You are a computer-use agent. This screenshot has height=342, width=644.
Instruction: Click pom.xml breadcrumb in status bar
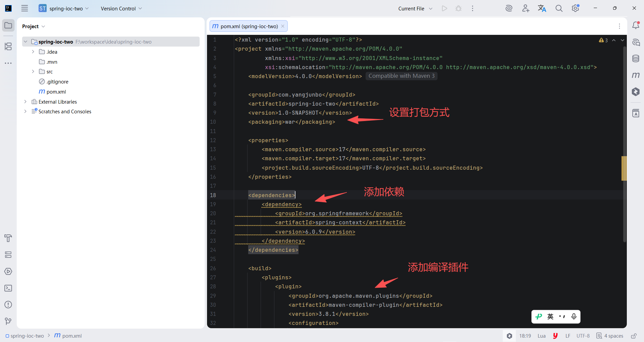pos(68,336)
